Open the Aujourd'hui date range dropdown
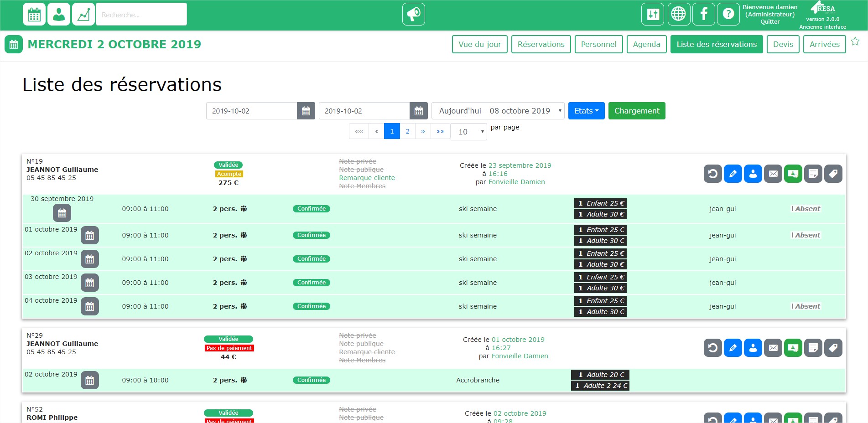This screenshot has height=423, width=868. click(498, 111)
